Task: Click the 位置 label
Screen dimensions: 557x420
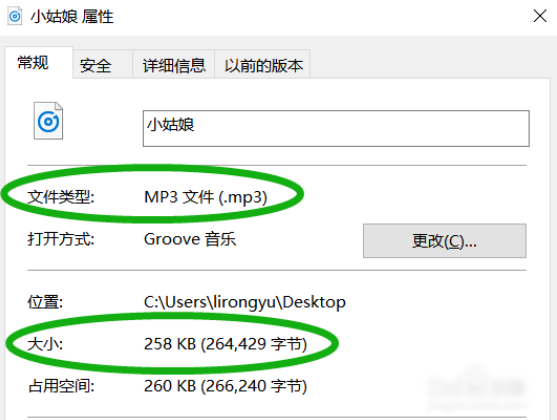Action: (x=45, y=302)
